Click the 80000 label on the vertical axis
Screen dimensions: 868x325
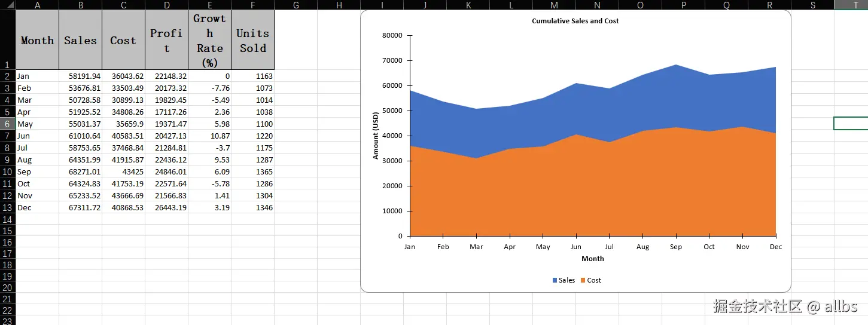tap(392, 35)
